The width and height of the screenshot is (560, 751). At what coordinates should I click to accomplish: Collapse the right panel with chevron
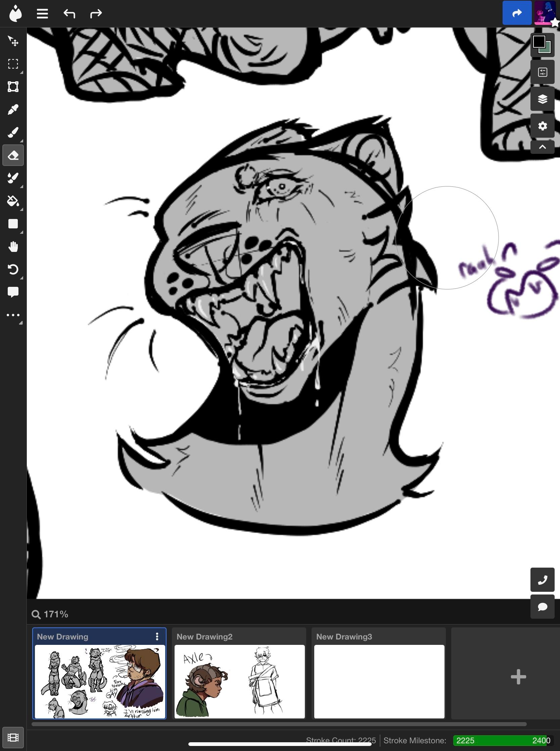point(542,147)
